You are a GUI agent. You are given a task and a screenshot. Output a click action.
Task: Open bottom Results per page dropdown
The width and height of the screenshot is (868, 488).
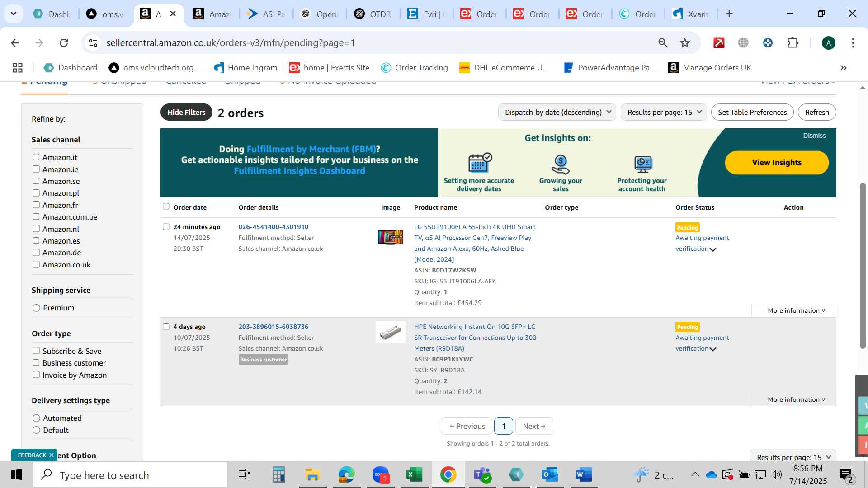tap(793, 457)
